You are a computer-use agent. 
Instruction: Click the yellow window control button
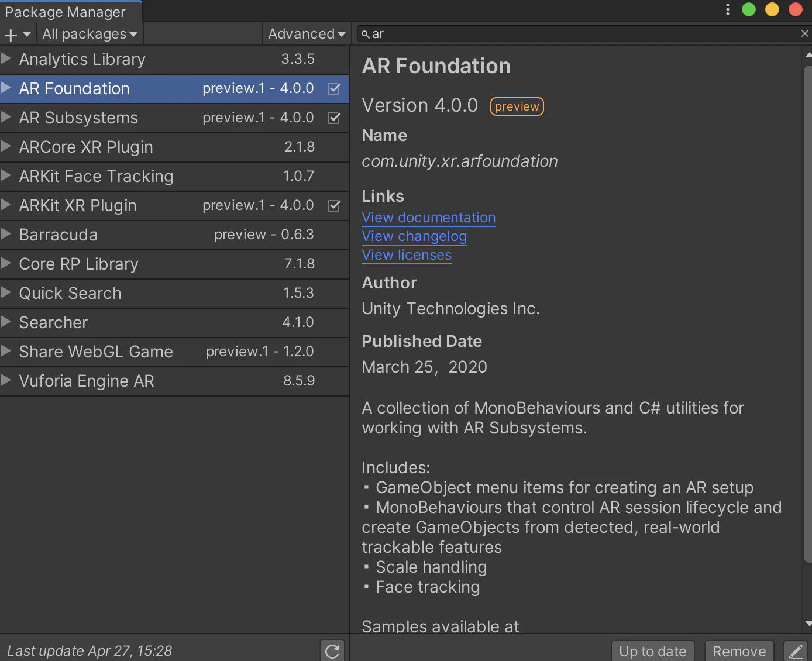click(x=772, y=9)
